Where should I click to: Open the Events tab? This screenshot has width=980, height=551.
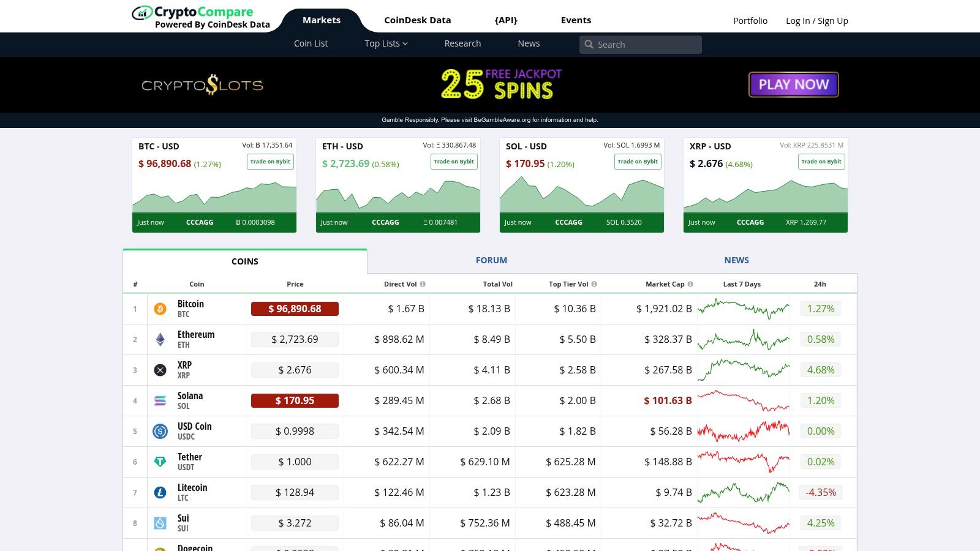(x=576, y=20)
